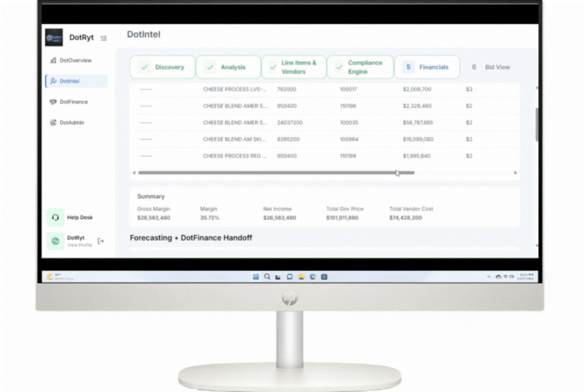Viewport: 585px width, 392px height.
Task: Go to Bid View step 6
Action: [491, 67]
